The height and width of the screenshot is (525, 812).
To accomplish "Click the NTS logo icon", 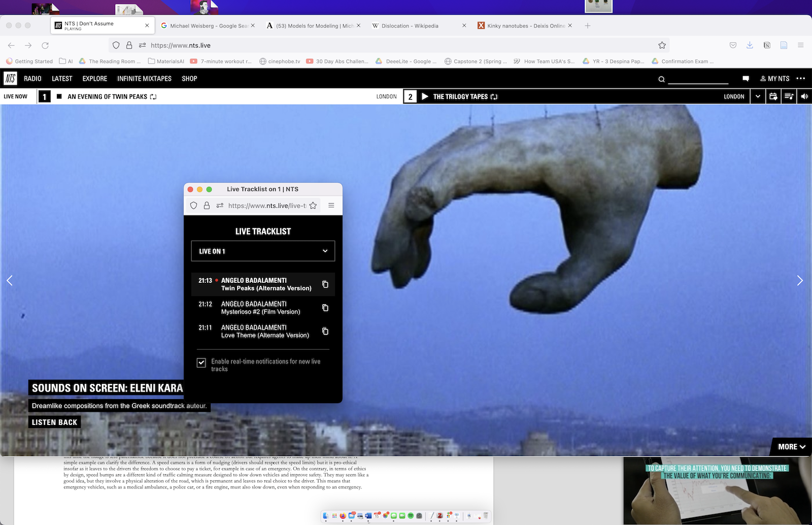I will coord(10,78).
